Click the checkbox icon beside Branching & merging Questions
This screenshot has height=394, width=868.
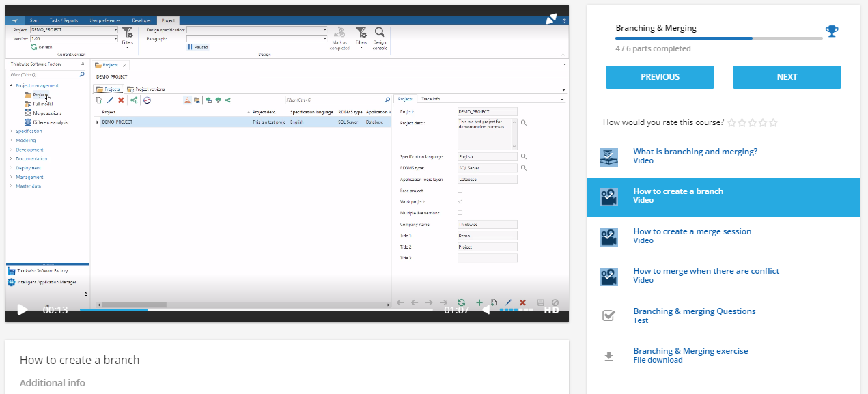click(x=608, y=315)
